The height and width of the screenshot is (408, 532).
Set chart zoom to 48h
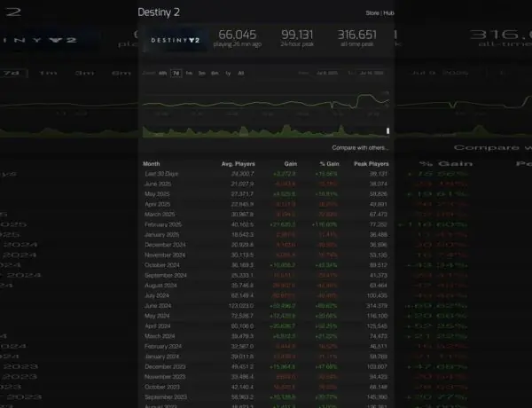coord(162,73)
